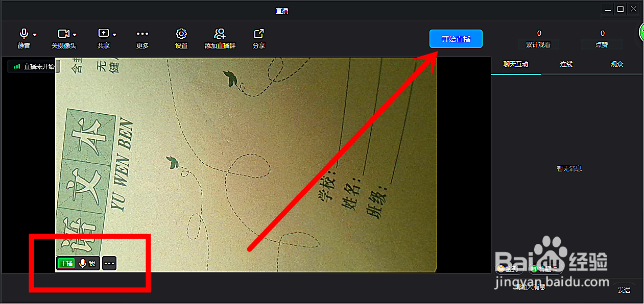Switch to the 观众 audience tab
This screenshot has height=304, width=644.
(x=617, y=64)
